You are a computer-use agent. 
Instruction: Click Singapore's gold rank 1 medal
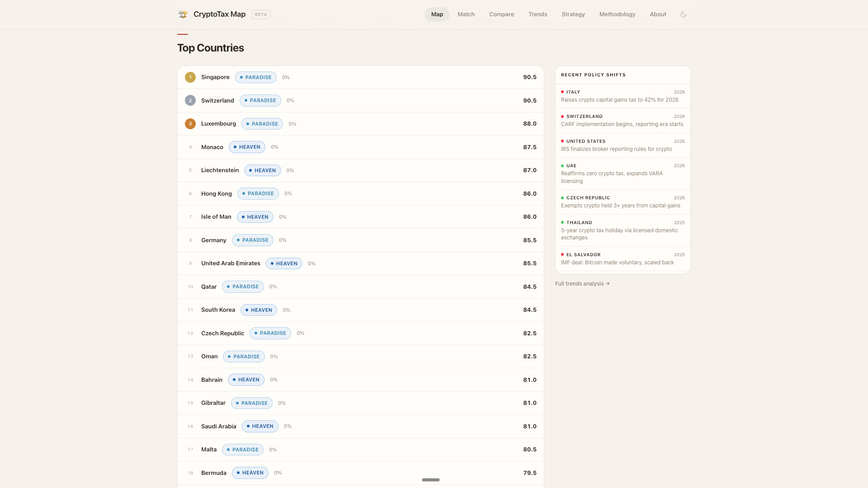pos(190,77)
